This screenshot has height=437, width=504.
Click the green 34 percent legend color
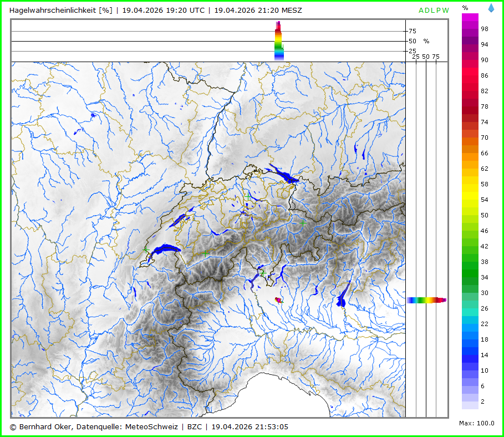pos(470,277)
